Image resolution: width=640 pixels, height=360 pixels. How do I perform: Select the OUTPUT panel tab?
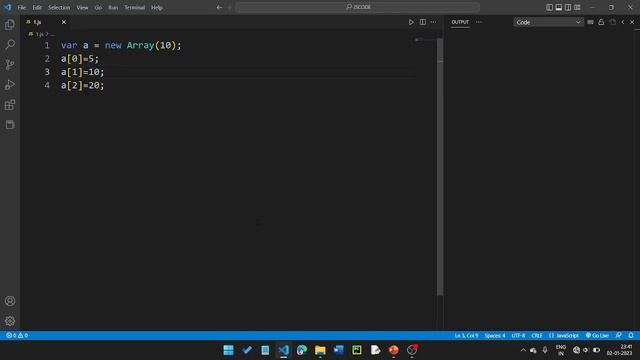click(460, 22)
